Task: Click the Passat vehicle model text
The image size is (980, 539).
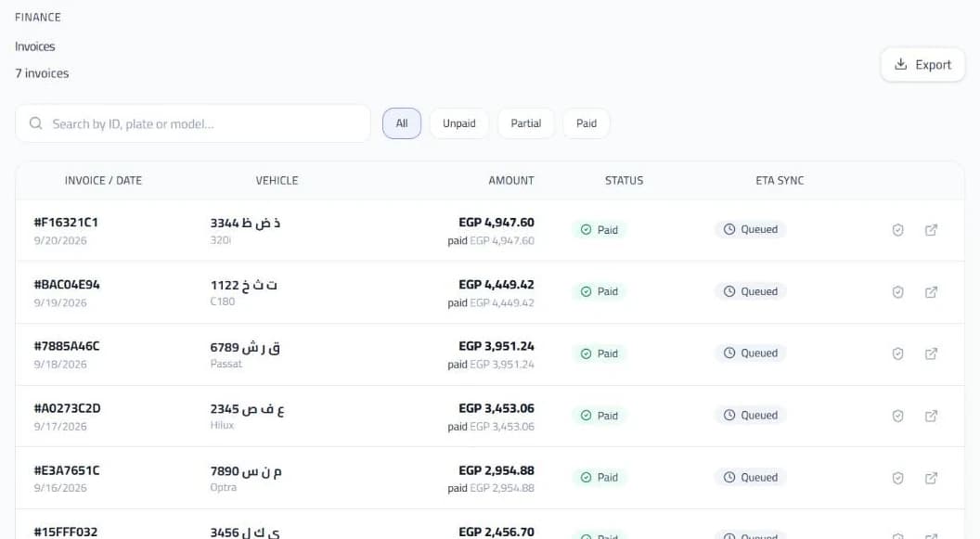Action: tap(226, 364)
